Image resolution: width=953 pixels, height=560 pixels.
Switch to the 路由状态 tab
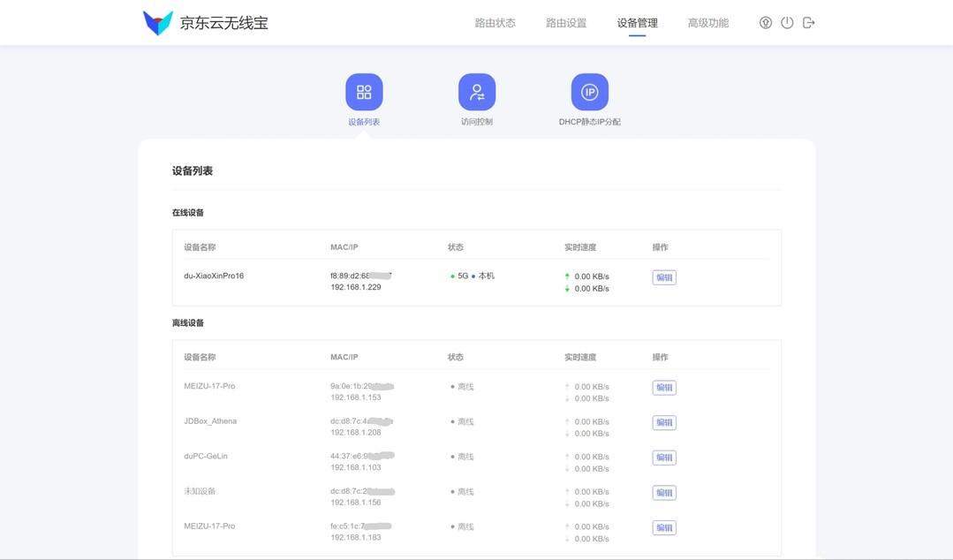pyautogui.click(x=495, y=20)
